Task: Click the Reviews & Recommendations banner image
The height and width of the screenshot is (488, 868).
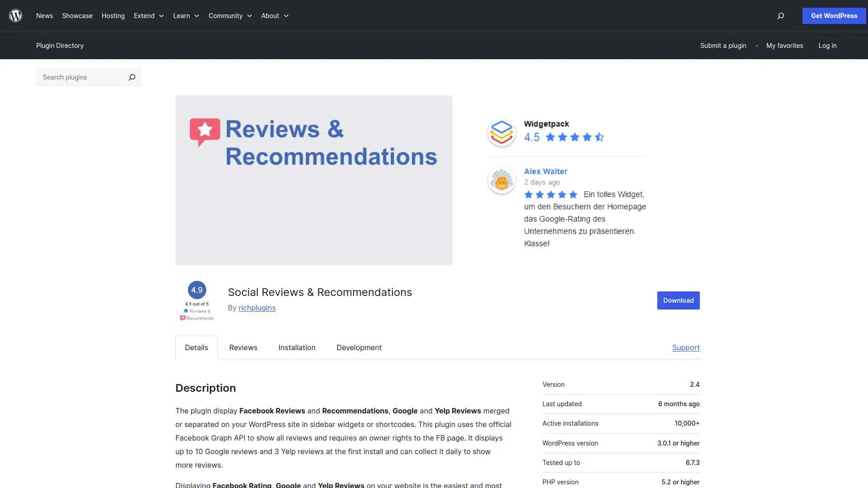Action: (314, 180)
